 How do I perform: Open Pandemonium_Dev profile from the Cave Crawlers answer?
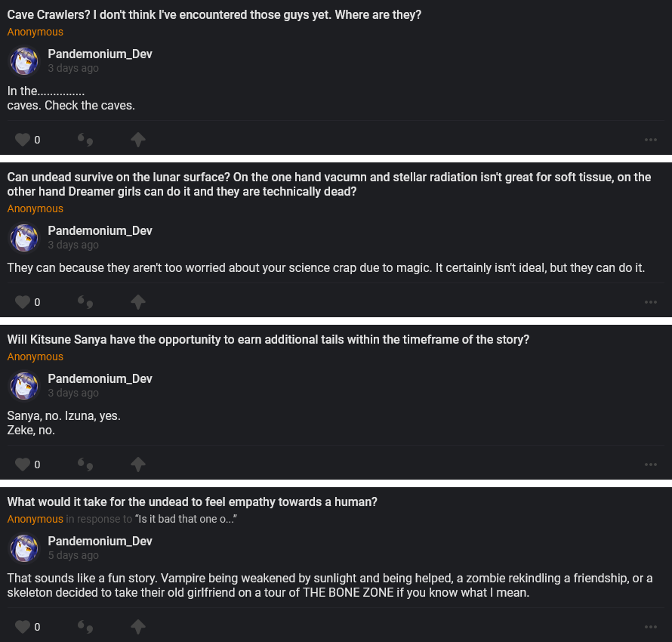pos(100,54)
